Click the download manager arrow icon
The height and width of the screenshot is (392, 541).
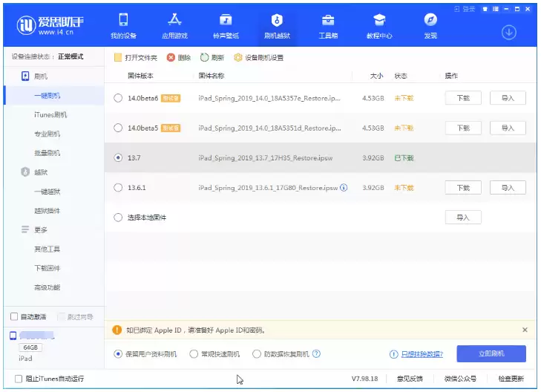point(508,33)
